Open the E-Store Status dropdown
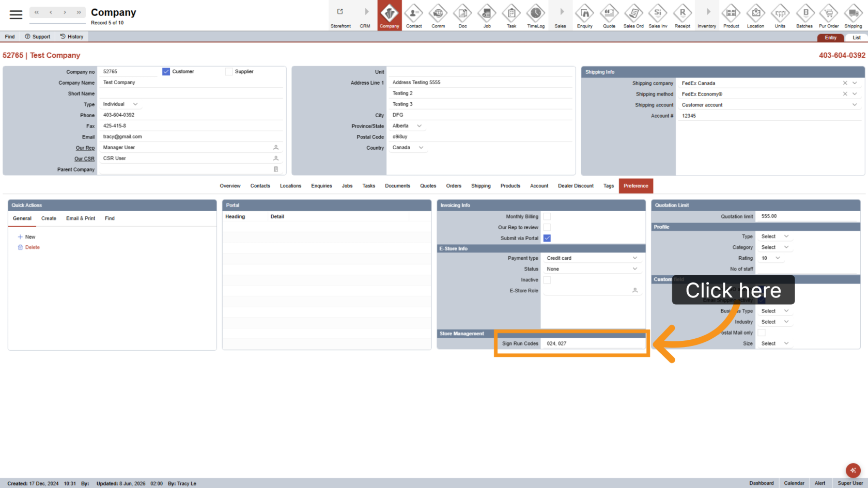 coord(592,269)
